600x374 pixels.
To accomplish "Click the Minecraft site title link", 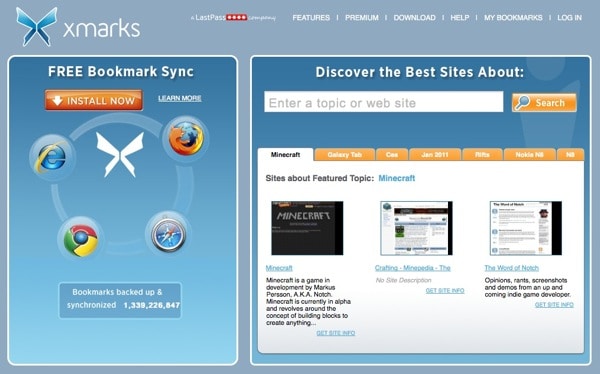I will pos(279,268).
